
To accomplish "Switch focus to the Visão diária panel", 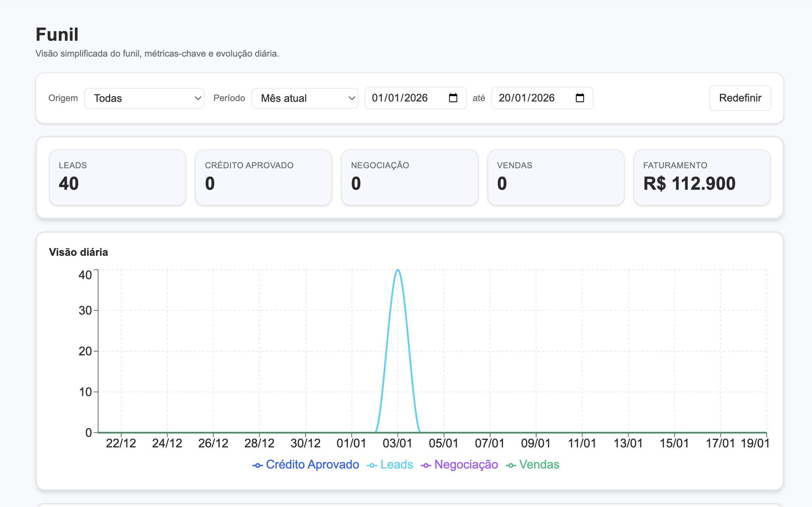I will (78, 252).
